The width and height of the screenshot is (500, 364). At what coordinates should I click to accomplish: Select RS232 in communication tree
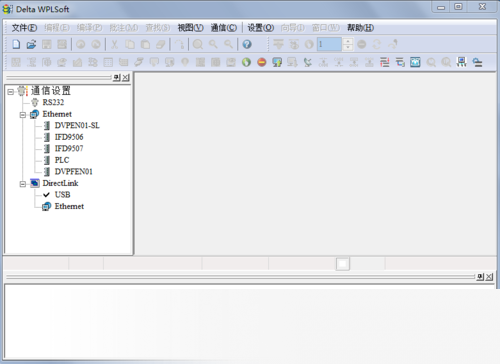(53, 102)
